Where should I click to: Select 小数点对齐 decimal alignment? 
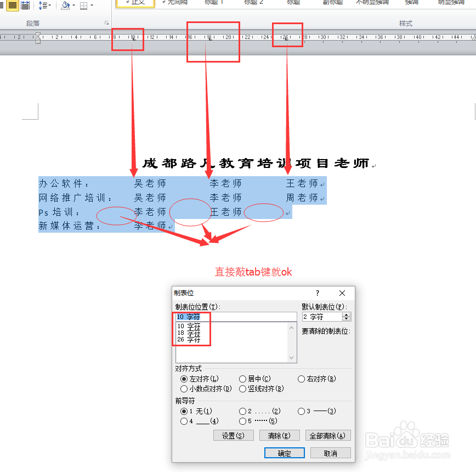pos(184,389)
